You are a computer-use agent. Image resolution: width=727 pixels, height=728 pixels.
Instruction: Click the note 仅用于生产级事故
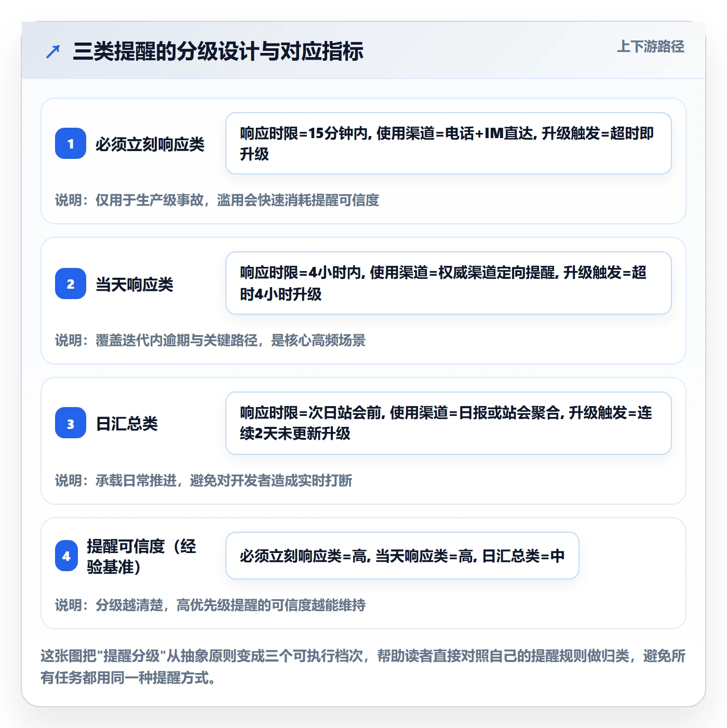coord(217,200)
